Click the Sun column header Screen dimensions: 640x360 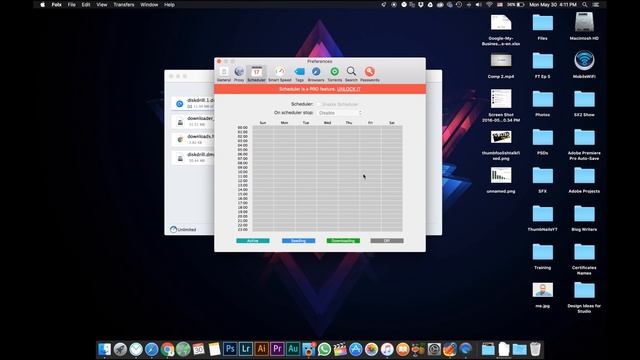[263, 123]
